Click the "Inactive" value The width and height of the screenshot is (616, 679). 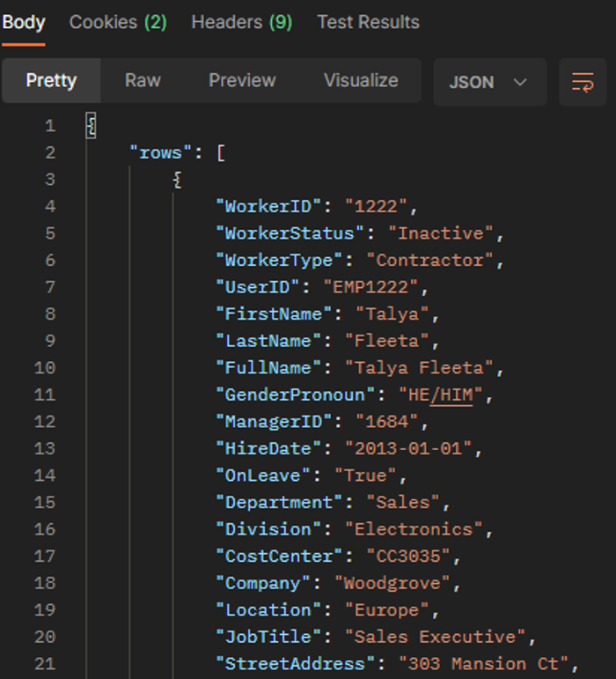point(440,233)
